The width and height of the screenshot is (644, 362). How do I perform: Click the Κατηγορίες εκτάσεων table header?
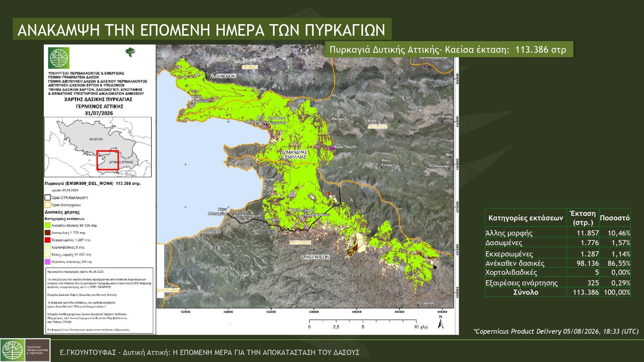(526, 218)
